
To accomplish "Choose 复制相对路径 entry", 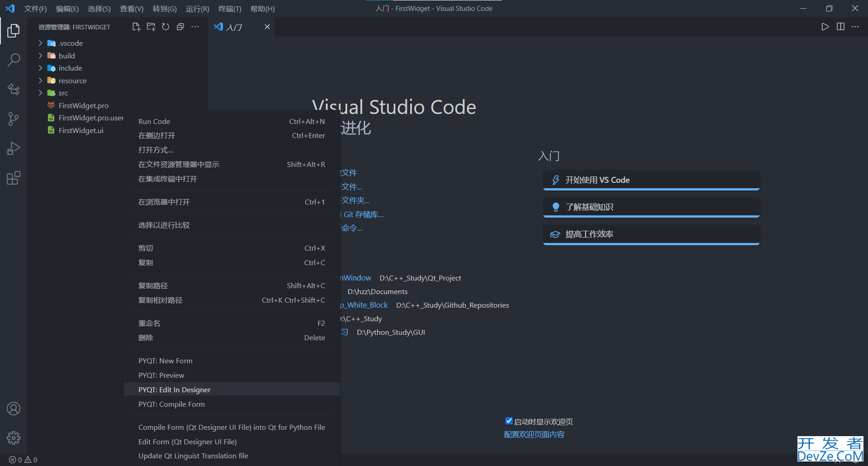I will [231, 300].
